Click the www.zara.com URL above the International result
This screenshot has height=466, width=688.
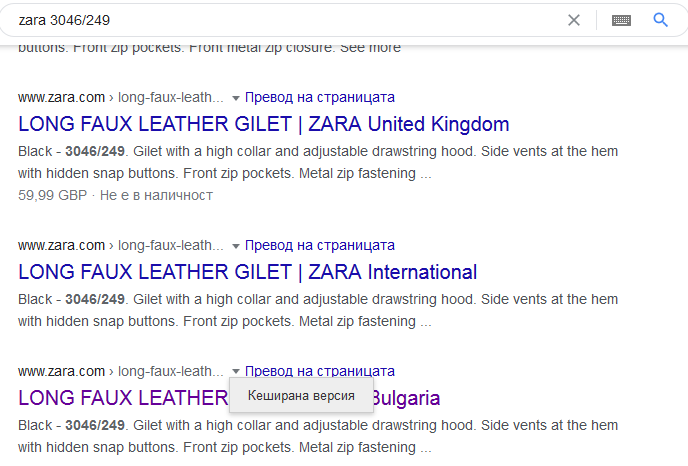tap(61, 245)
